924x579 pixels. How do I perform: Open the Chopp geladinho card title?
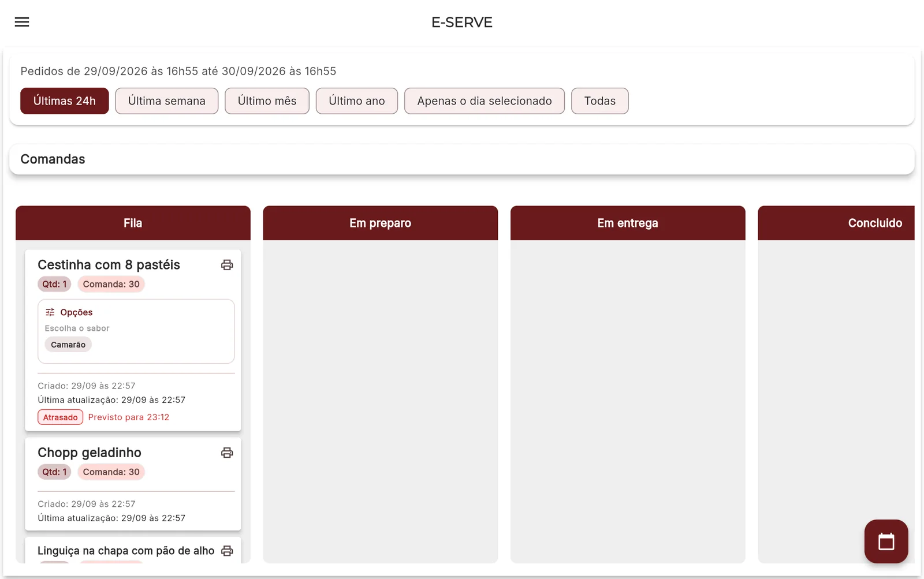pyautogui.click(x=90, y=453)
